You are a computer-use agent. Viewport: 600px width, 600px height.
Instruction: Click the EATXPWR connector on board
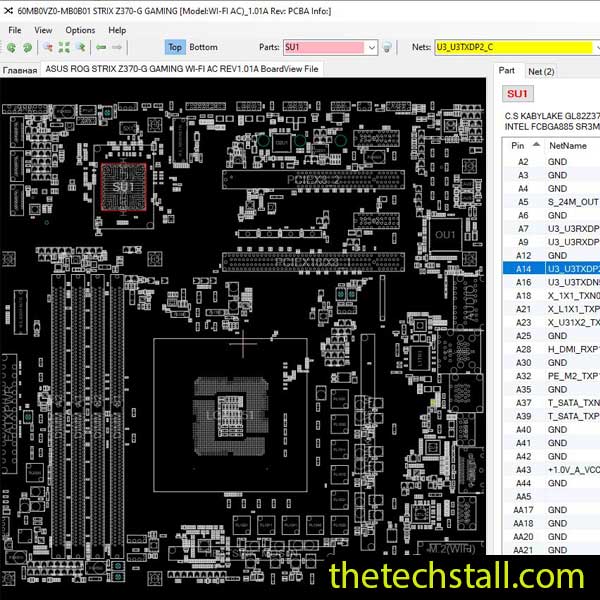click(10, 414)
